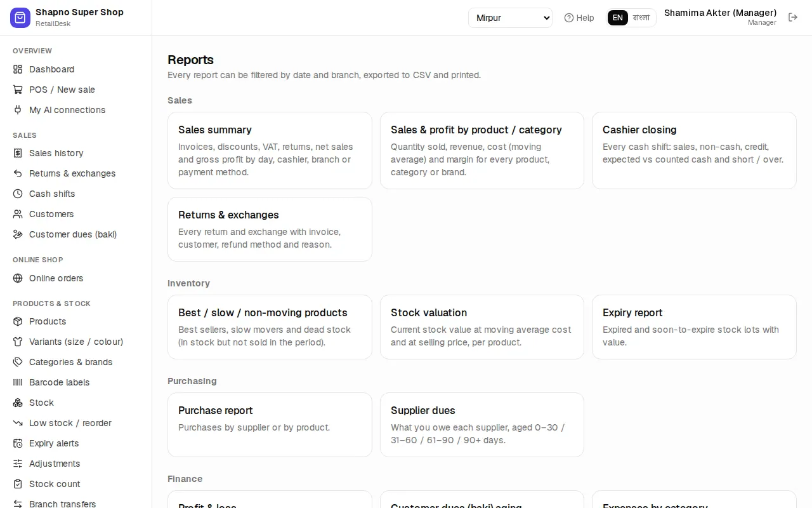
Task: Open the Cashier closing report card
Action: click(x=694, y=150)
